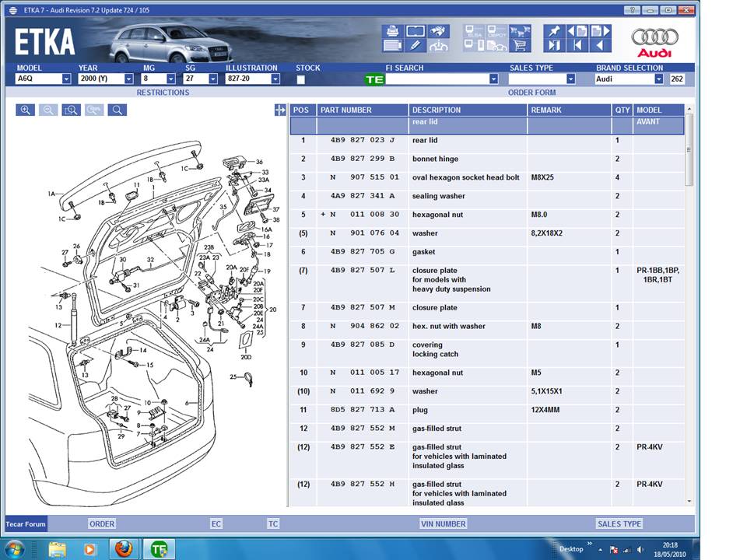Viewport: 747px width, 560px height.
Task: Click the POS column header
Action: [x=303, y=110]
